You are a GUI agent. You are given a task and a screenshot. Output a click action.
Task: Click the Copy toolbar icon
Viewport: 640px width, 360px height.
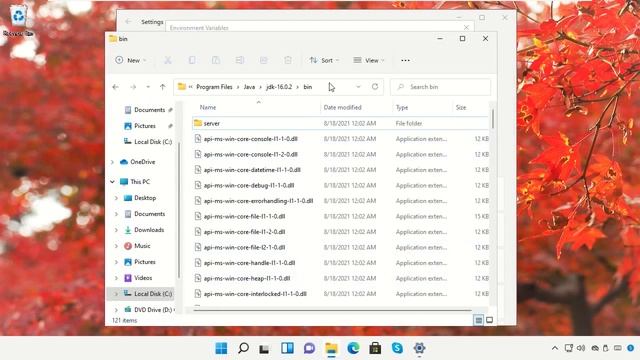(x=192, y=60)
